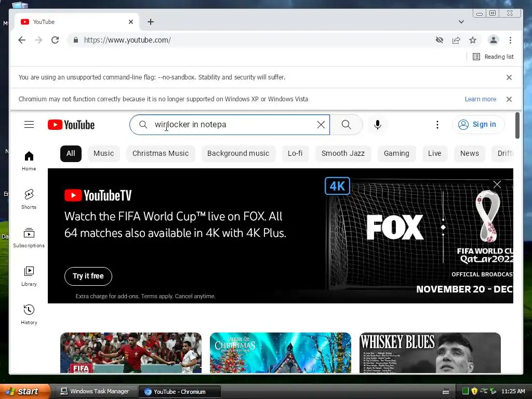Select the Live filter chip
This screenshot has height=399, width=532.
pyautogui.click(x=435, y=153)
